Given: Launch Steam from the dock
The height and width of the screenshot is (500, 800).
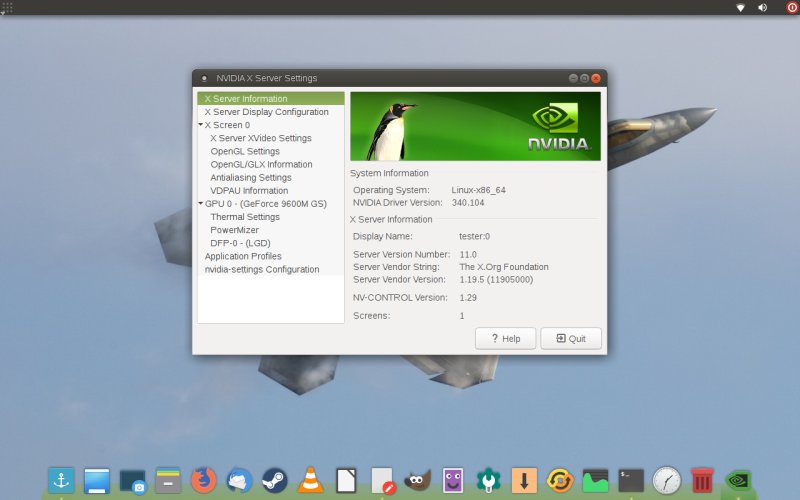Looking at the screenshot, I should [x=274, y=481].
